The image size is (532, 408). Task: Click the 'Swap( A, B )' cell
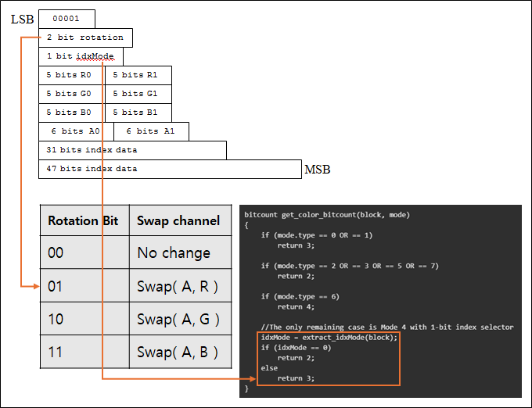181,352
